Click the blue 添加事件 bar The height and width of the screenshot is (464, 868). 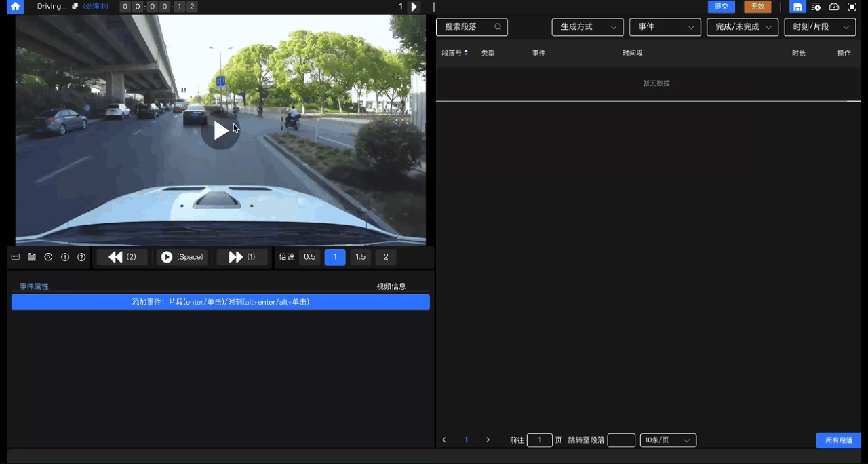220,302
